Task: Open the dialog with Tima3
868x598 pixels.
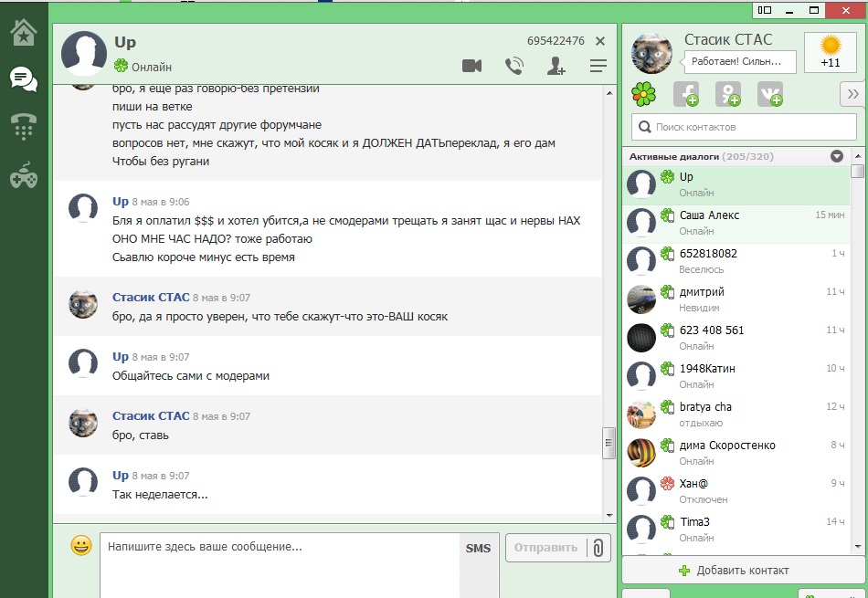Action: (x=736, y=530)
